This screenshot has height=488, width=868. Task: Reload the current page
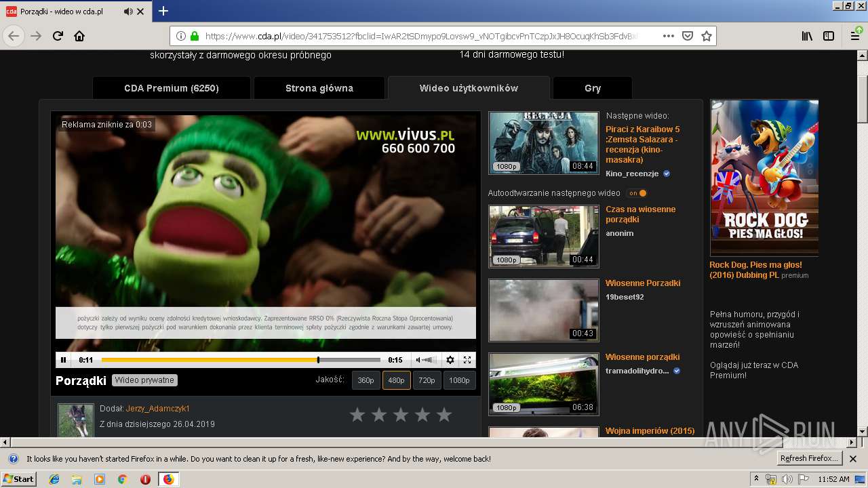(x=58, y=36)
